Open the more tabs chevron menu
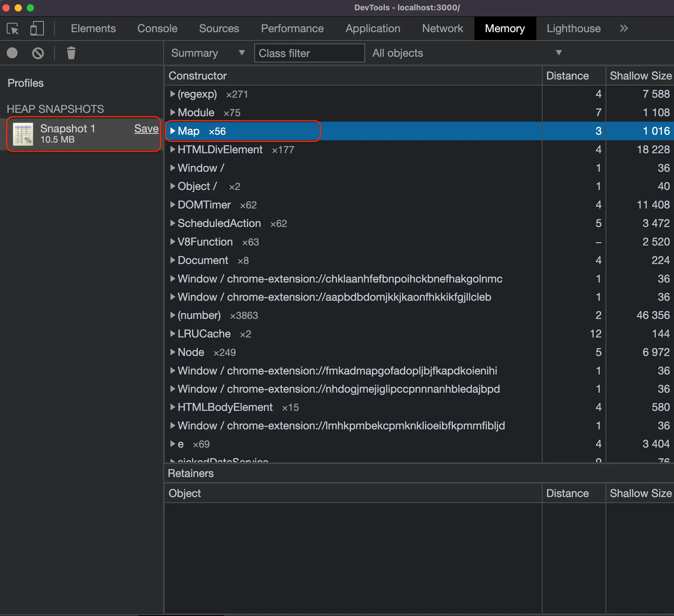The image size is (674, 616). [624, 29]
